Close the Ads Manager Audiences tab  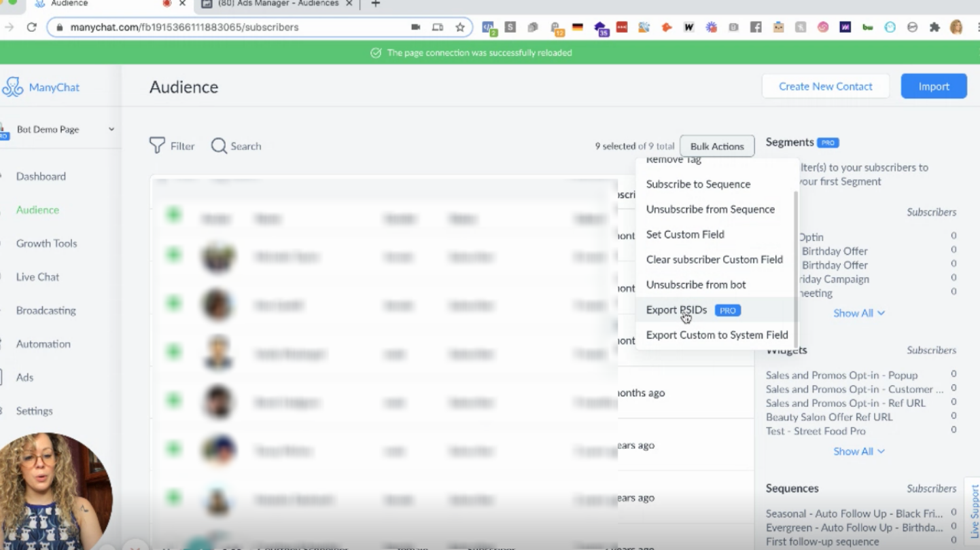349,4
